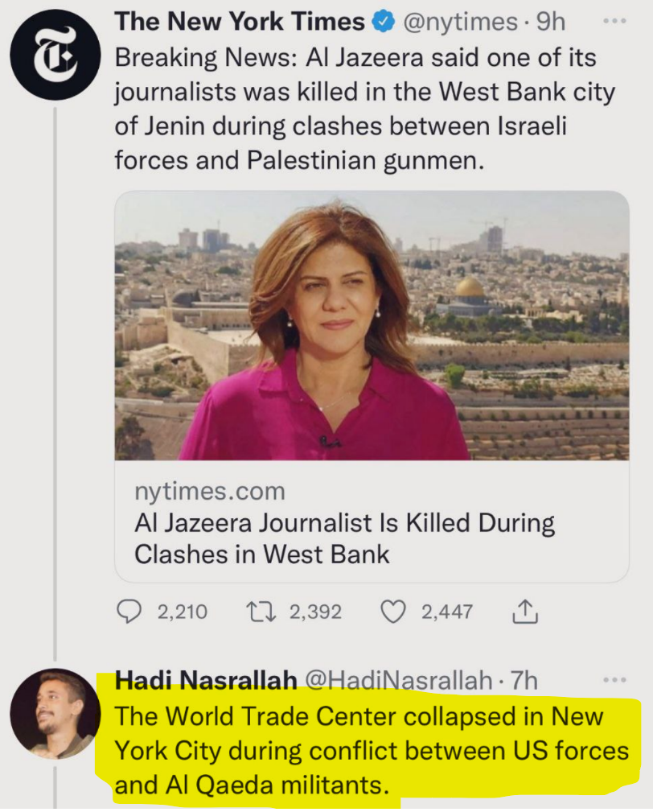Viewport: 653px width, 812px height.
Task: Click the share upload icon
Action: point(524,613)
